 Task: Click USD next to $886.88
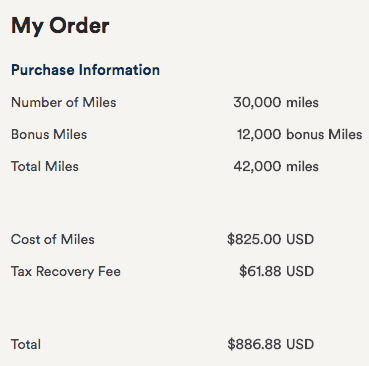[300, 344]
